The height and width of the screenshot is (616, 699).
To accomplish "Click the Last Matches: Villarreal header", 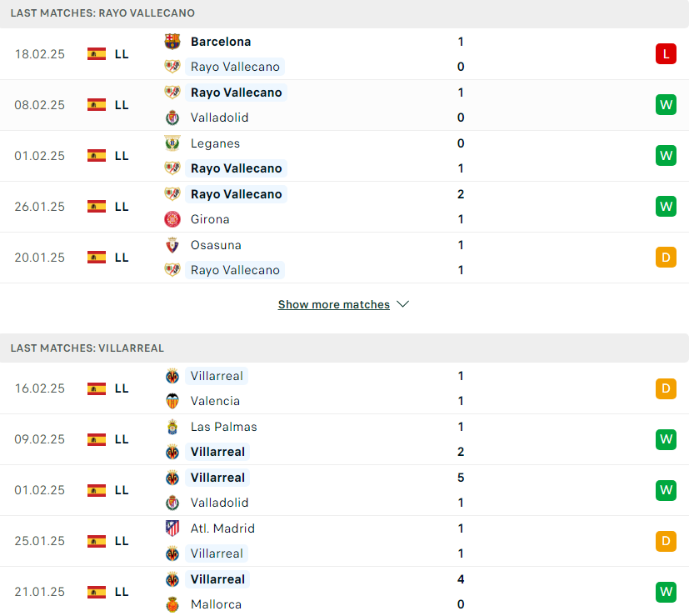I will click(345, 348).
